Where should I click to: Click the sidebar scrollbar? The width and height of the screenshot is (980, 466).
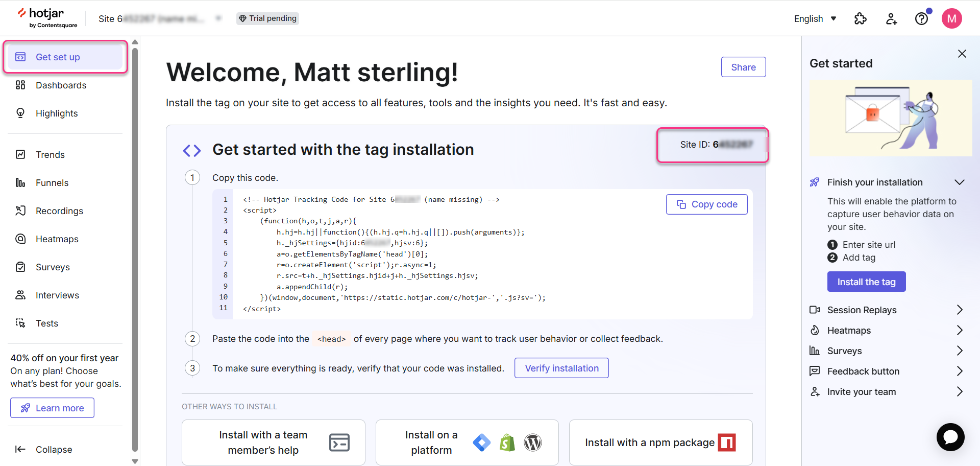coord(135,250)
